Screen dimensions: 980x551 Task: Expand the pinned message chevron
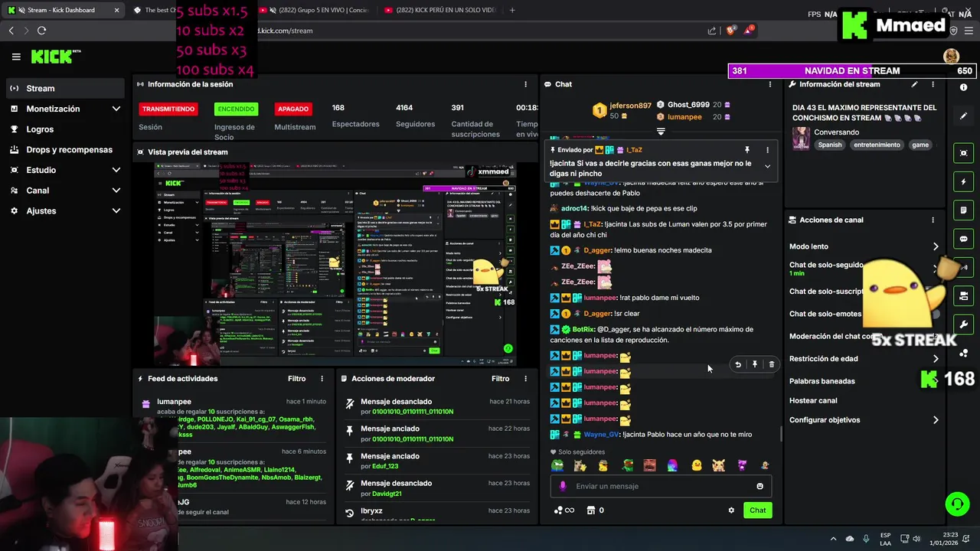click(x=767, y=166)
